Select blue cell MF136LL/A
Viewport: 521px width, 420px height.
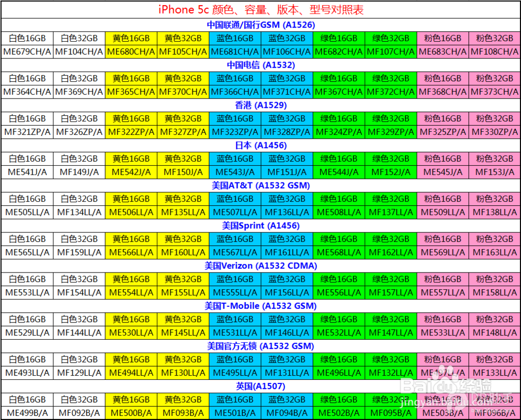click(x=287, y=212)
